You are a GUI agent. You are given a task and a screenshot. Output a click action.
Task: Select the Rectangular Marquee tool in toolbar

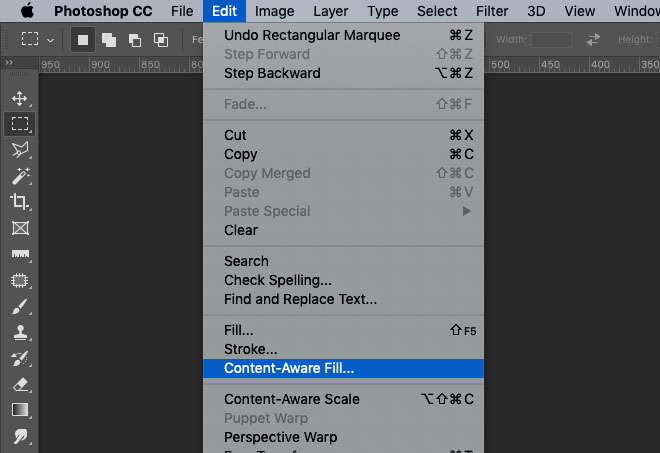(19, 124)
